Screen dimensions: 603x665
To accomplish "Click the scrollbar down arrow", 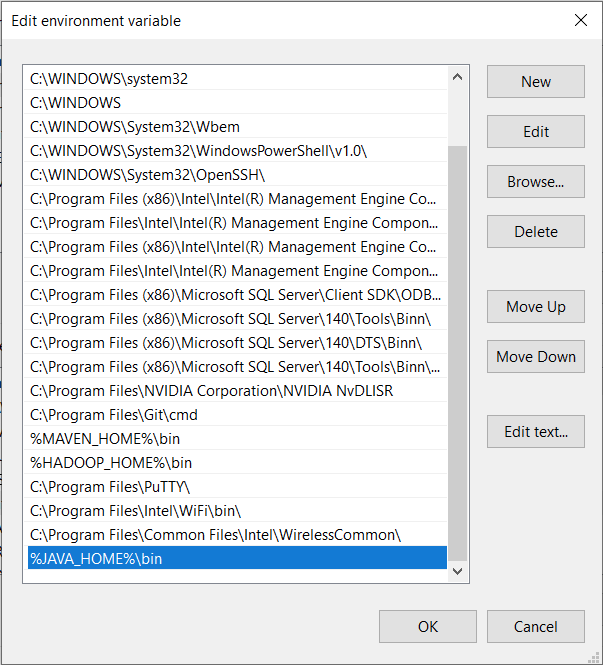I will click(458, 570).
